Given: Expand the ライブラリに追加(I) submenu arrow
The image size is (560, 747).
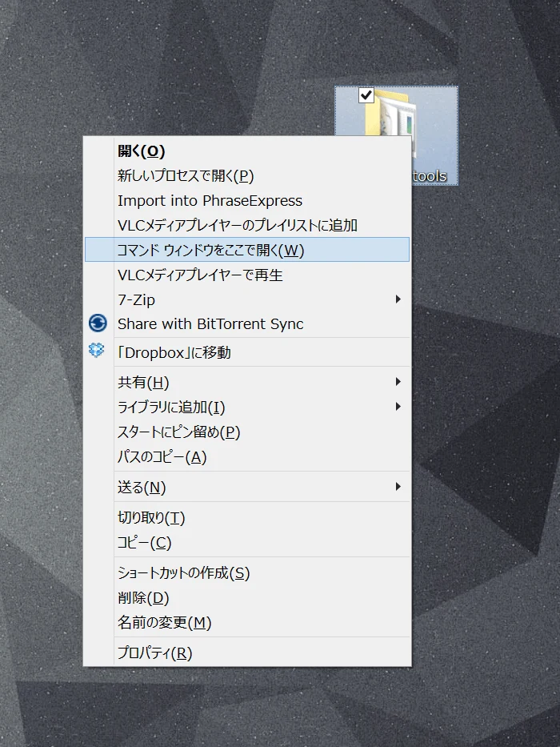Looking at the screenshot, I should click(398, 407).
